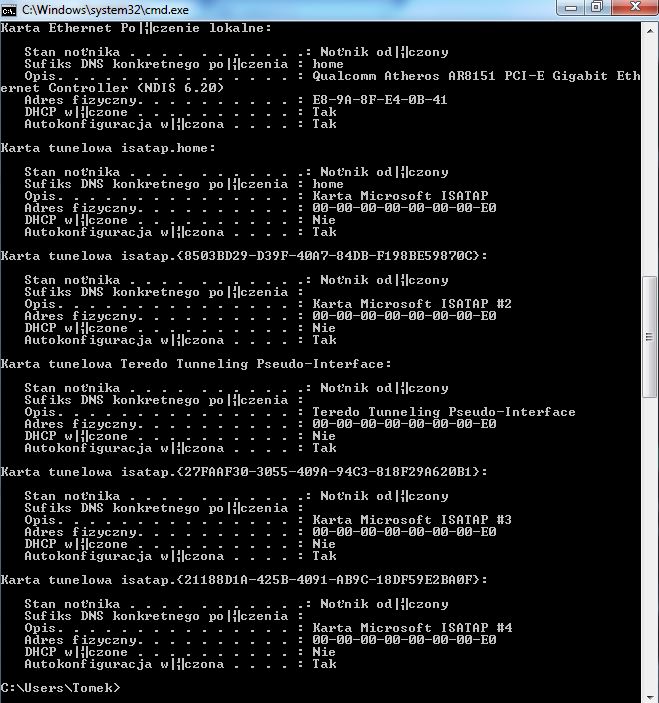659x703 pixels.
Task: Click the Teredo Tunneling Pseudo-Interface heading line
Action: pyautogui.click(x=196, y=364)
